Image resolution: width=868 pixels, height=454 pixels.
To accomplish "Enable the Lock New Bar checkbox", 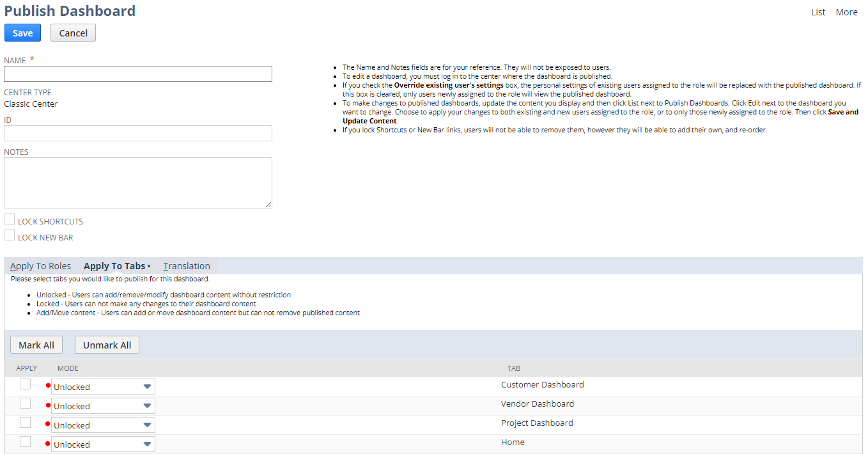I will click(9, 235).
